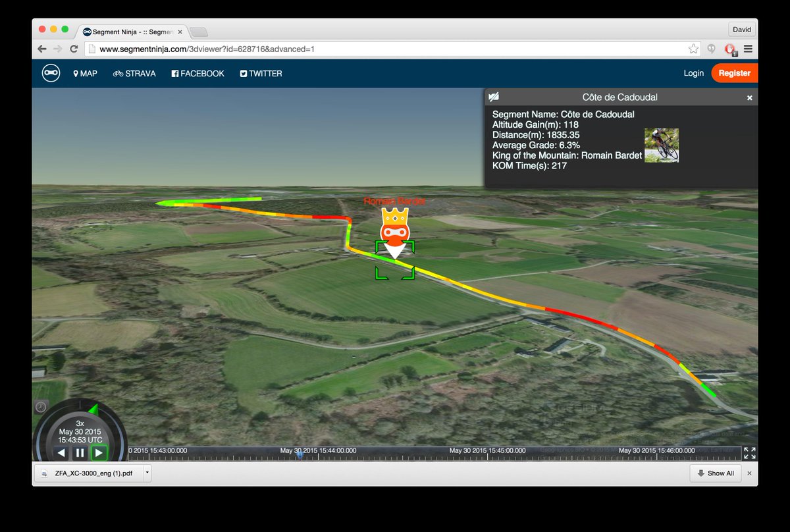
Task: Click the timeline at 15:46:00.000 label
Action: click(x=657, y=450)
